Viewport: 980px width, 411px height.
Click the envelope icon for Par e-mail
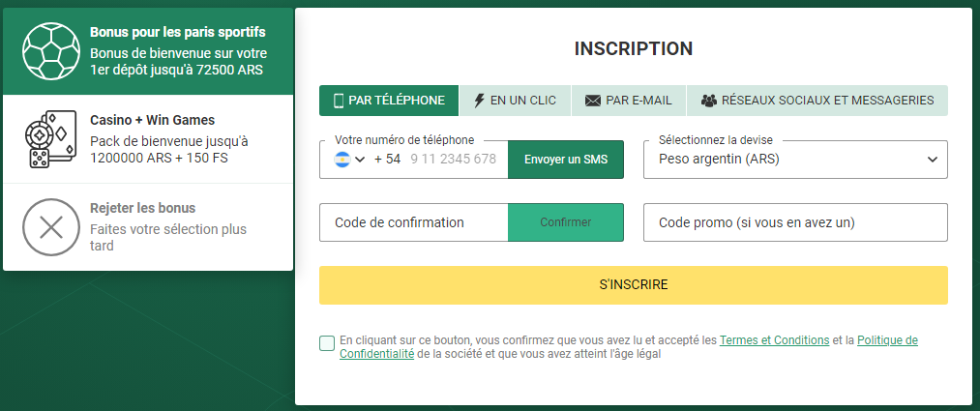tap(593, 101)
